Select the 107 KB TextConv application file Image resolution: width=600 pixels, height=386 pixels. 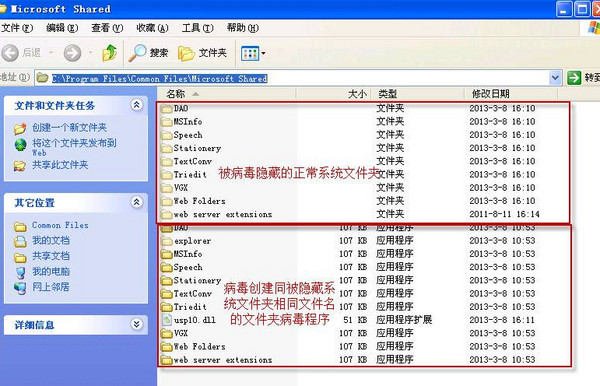coord(186,294)
